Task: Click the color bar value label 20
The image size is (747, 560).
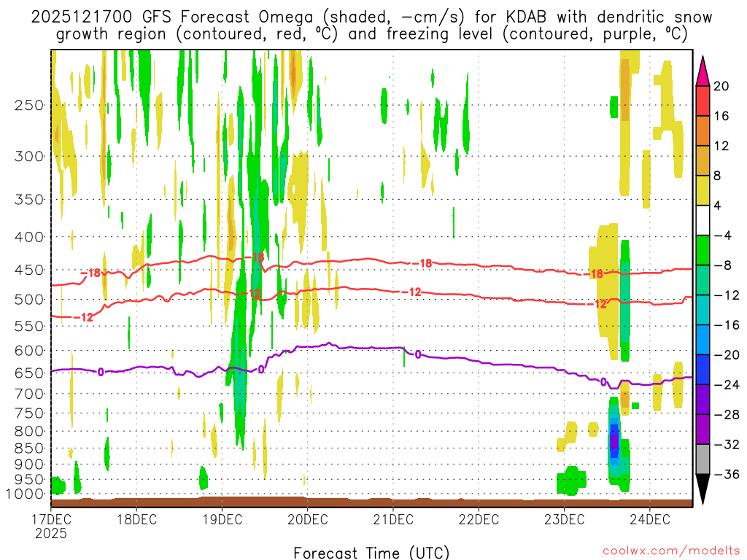Action: click(721, 86)
